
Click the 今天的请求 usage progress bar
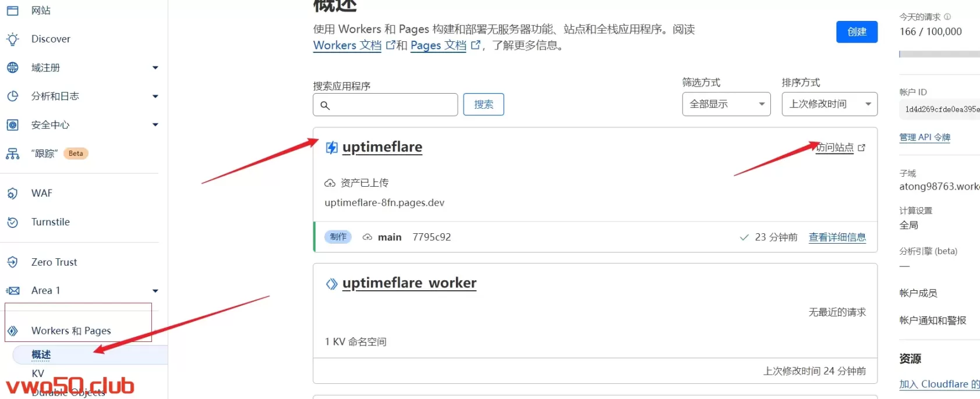click(x=939, y=54)
